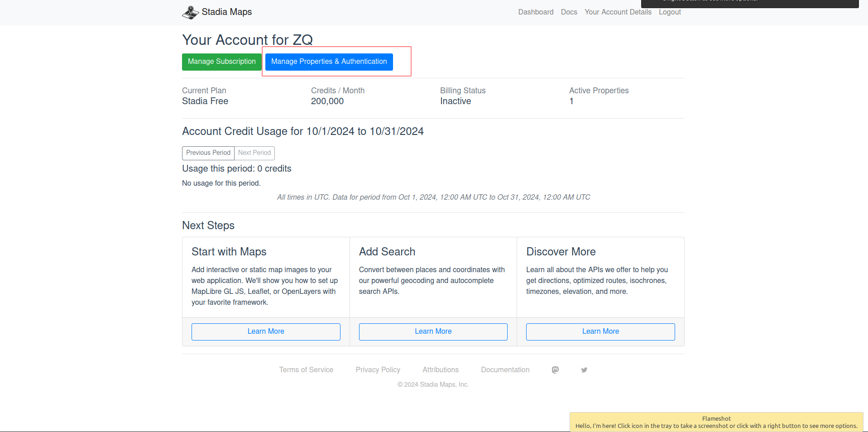The width and height of the screenshot is (868, 432).
Task: Click Logout in the navigation bar
Action: tap(670, 12)
